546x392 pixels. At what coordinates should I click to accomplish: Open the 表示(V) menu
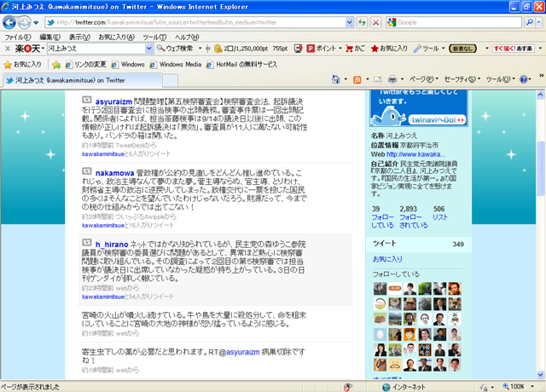click(79, 37)
